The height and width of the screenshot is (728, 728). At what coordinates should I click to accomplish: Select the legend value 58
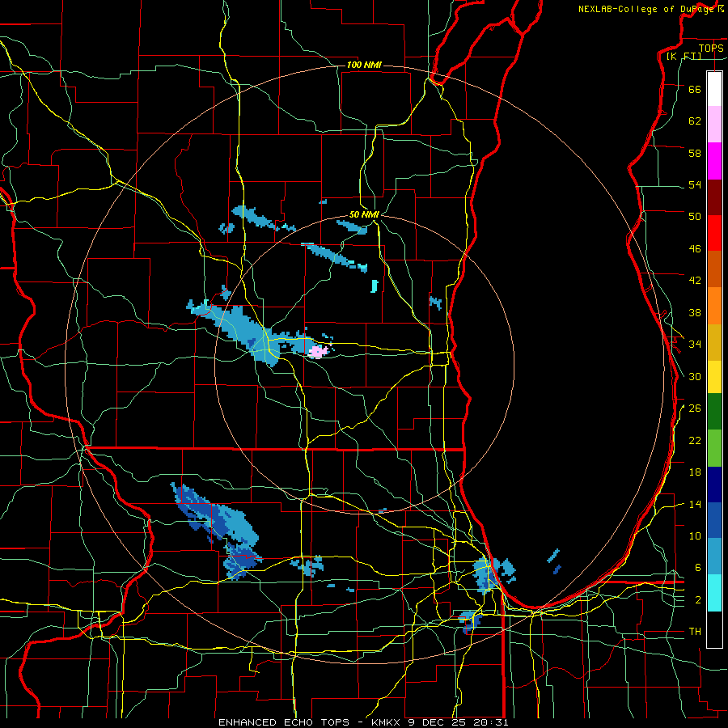[x=695, y=153]
